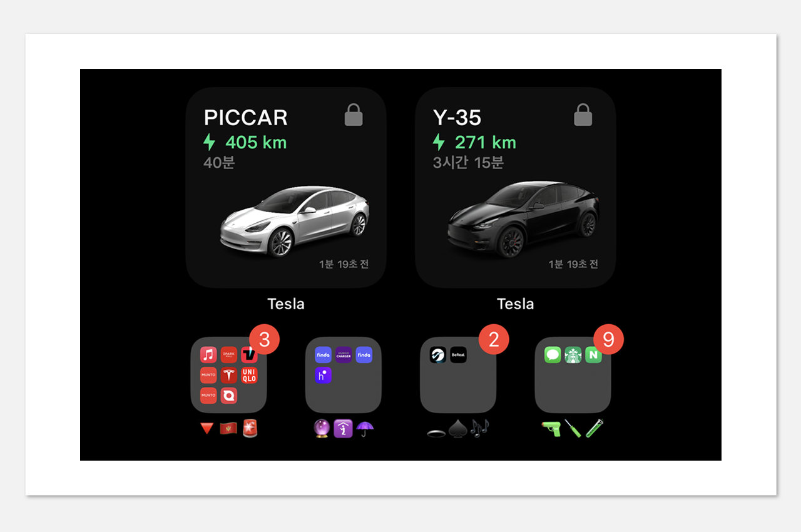
Task: Open the PICCAR Tesla widget
Action: click(286, 187)
